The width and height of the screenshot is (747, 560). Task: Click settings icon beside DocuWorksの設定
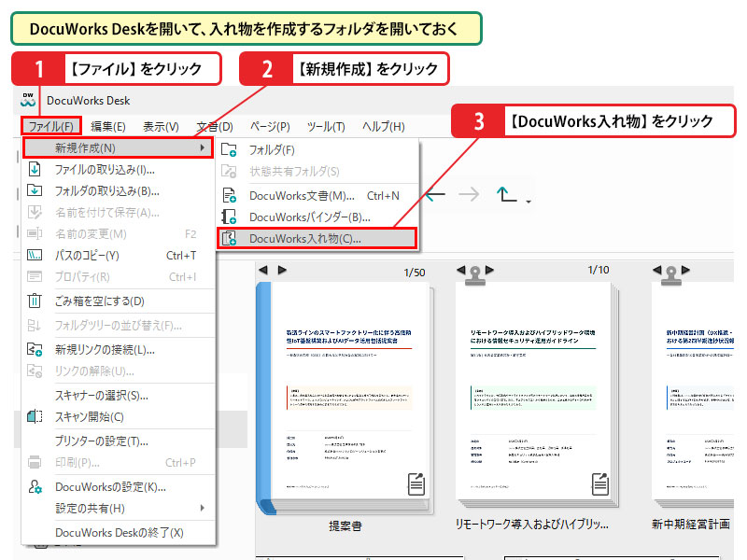[x=35, y=486]
